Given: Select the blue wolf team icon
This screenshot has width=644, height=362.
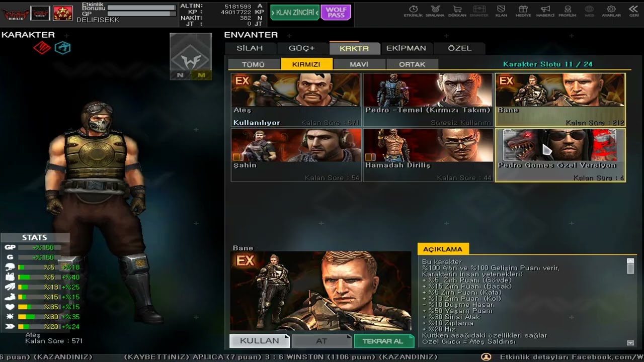Looking at the screenshot, I should (62, 48).
